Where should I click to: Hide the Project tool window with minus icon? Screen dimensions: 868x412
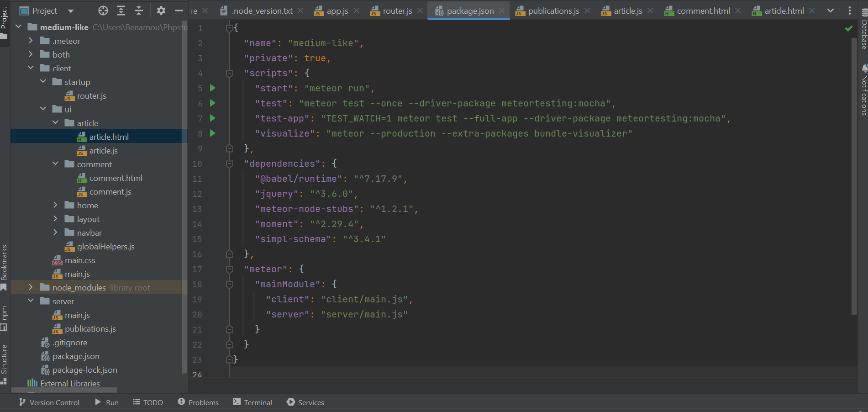coord(179,11)
